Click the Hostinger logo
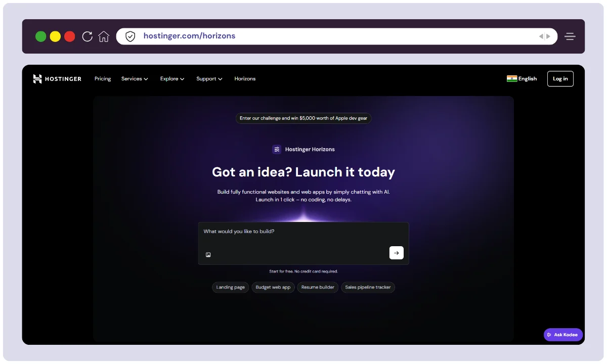Image resolution: width=607 pixels, height=364 pixels. [57, 79]
